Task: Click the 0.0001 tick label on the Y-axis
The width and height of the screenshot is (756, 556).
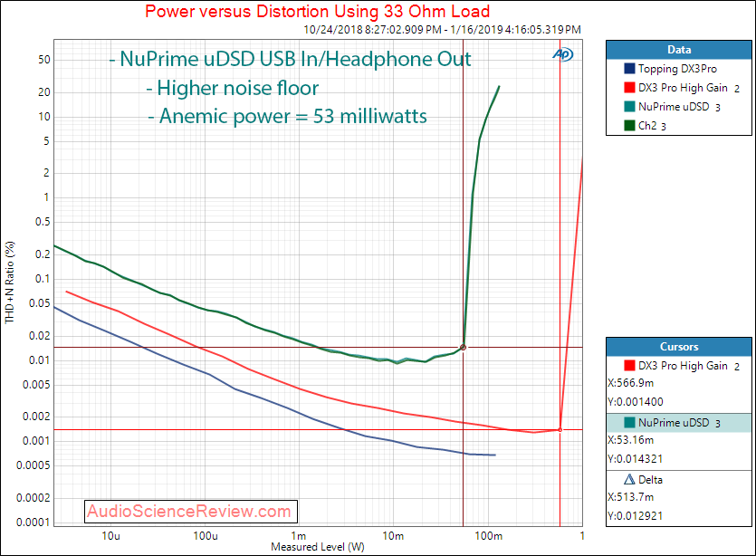Action: 33,522
